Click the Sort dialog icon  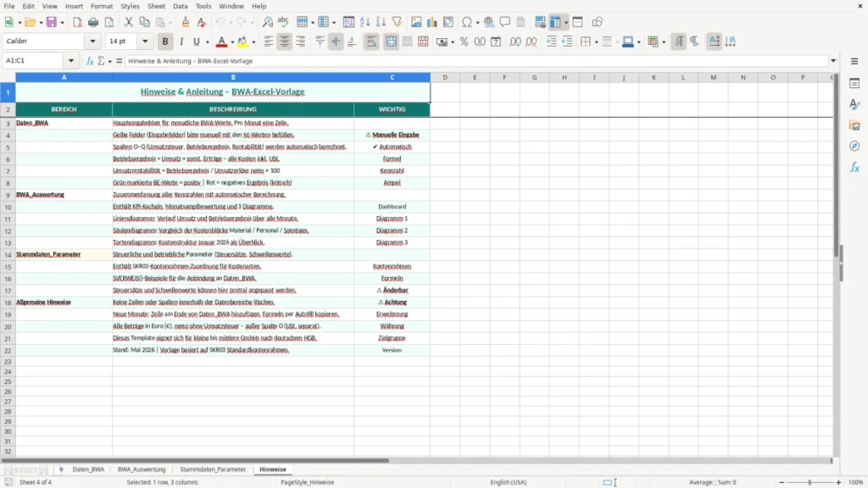pyautogui.click(x=348, y=22)
